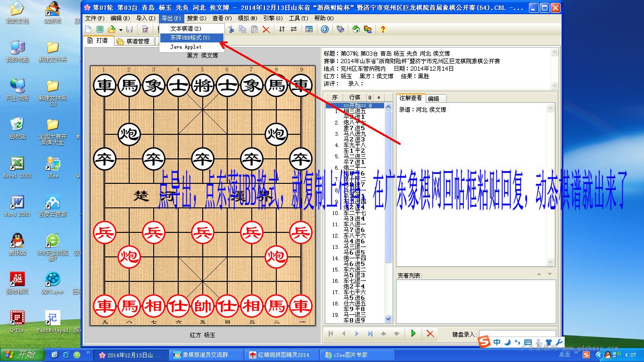Click the green list document toolbar icon

(x=100, y=29)
